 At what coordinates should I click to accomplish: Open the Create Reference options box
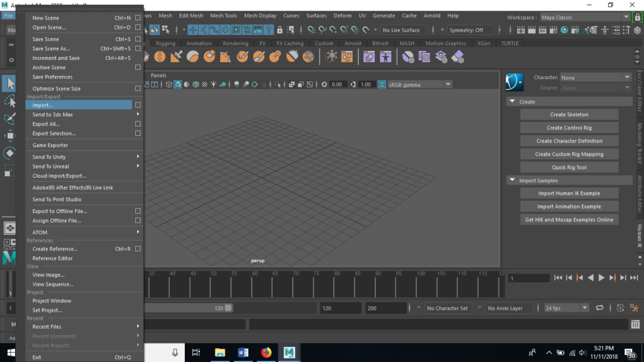pos(138,249)
